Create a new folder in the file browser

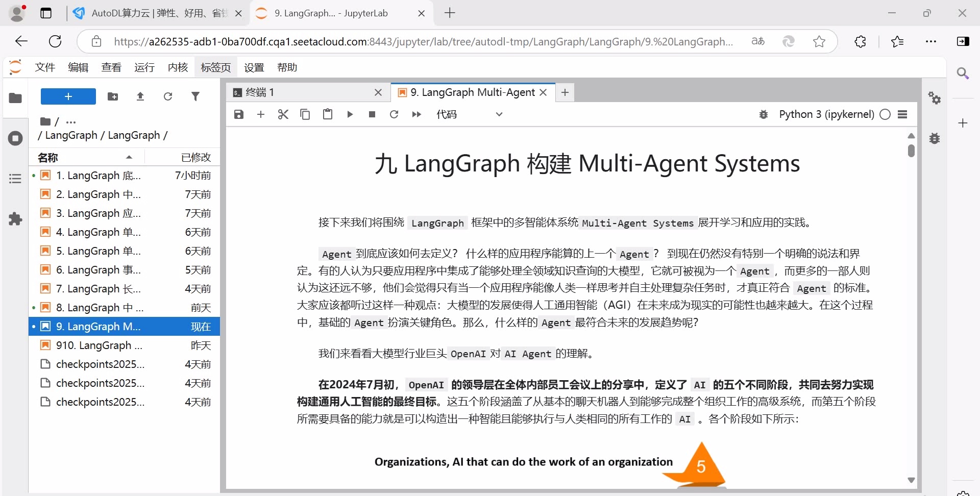(113, 96)
